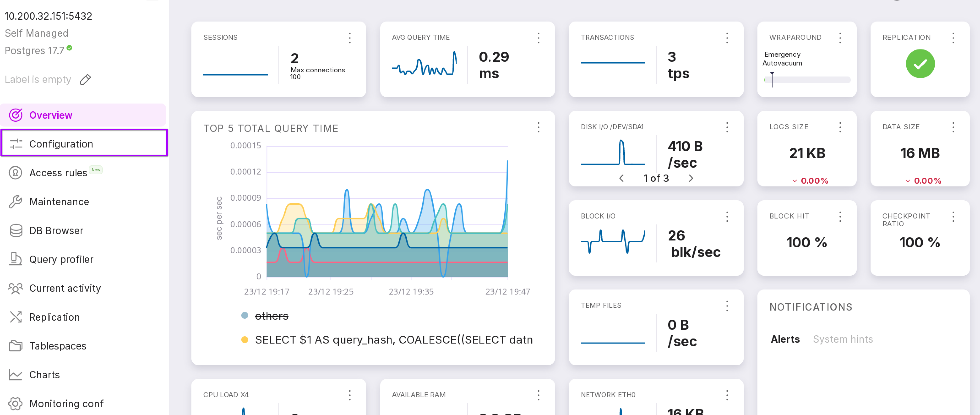Click the pencil icon to edit the label

85,79
